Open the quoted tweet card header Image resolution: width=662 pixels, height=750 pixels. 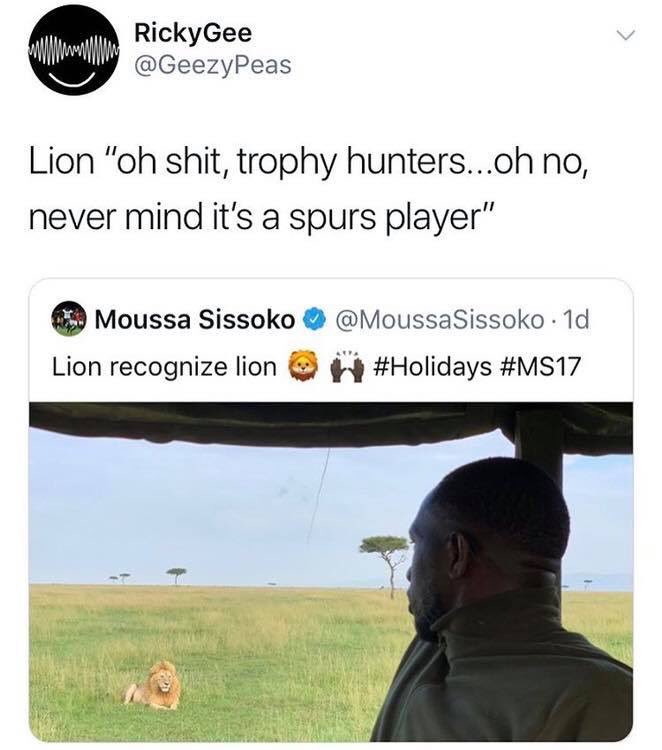(331, 341)
